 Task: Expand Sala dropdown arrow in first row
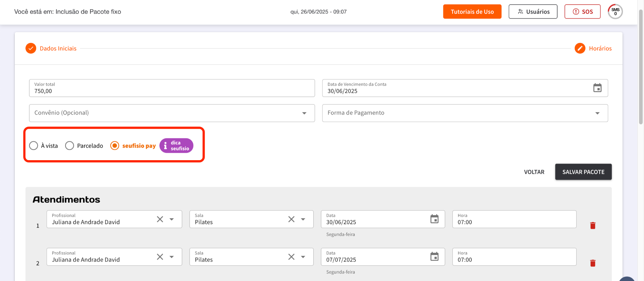(x=303, y=219)
